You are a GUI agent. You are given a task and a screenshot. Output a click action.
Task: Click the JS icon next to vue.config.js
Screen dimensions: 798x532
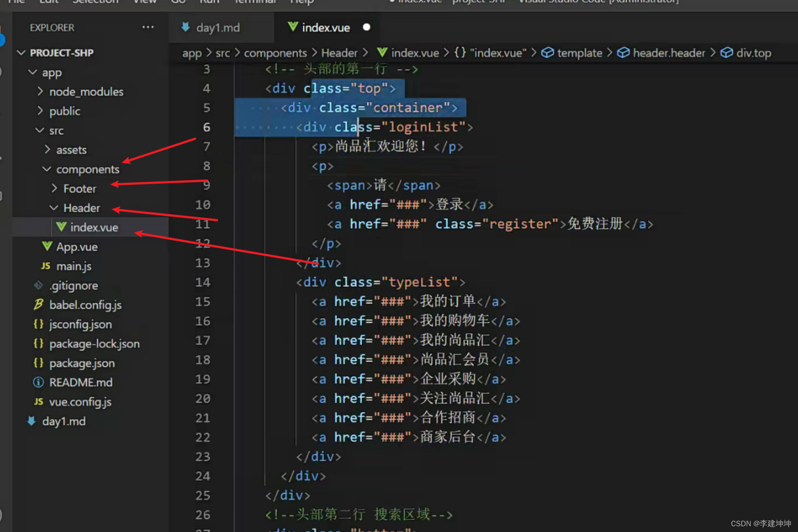tap(39, 402)
